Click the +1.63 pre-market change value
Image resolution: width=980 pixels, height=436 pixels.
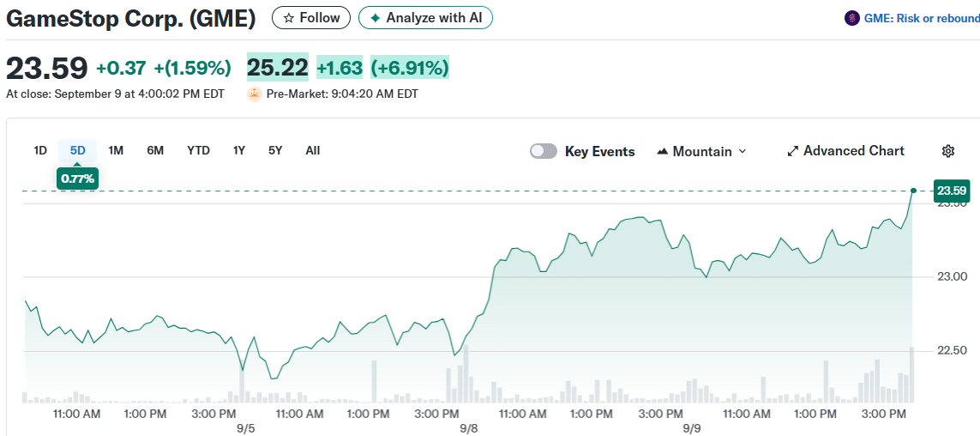tap(340, 68)
